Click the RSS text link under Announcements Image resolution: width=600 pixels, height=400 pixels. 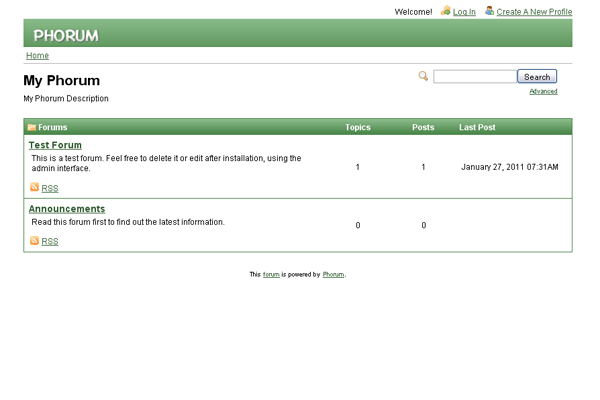tap(50, 242)
